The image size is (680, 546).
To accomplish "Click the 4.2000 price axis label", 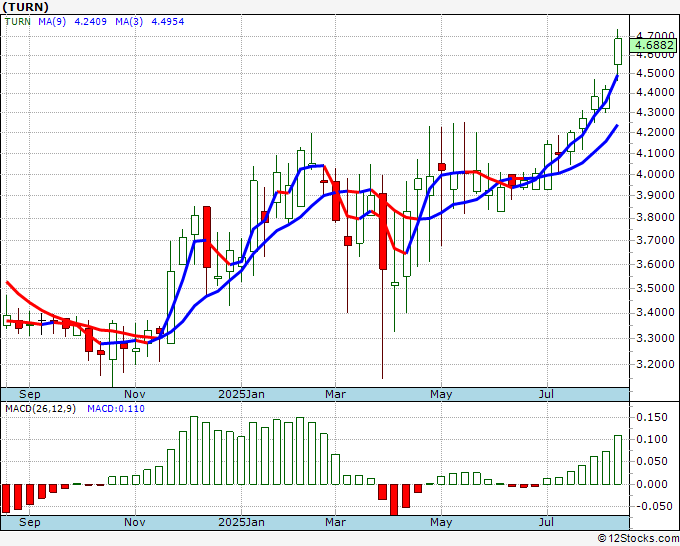I will 655,132.
